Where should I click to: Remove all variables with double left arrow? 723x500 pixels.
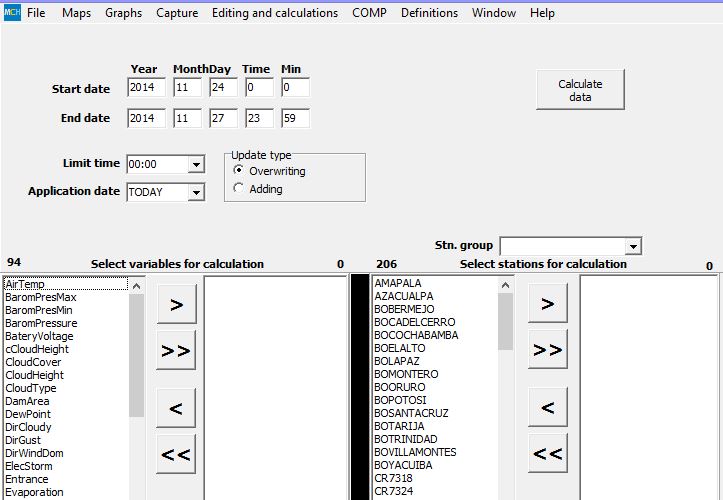point(176,454)
